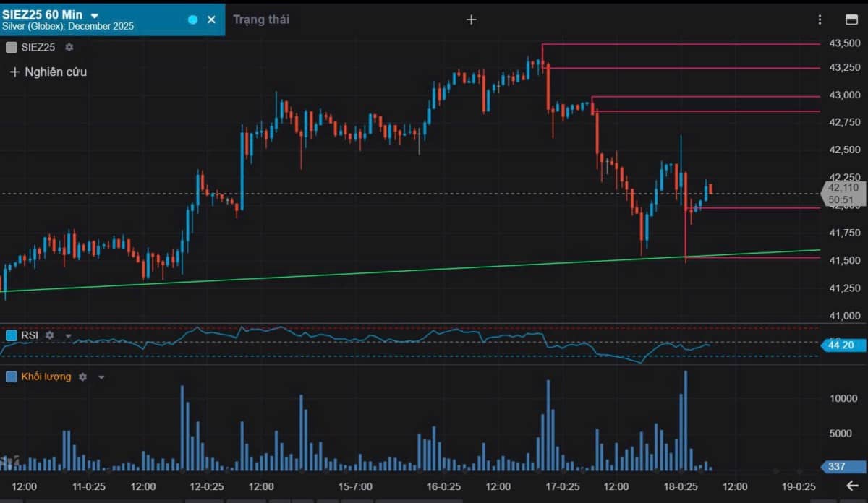Viewport: 868px width, 503px height.
Task: Open Khối lượng volume settings gear
Action: point(83,377)
